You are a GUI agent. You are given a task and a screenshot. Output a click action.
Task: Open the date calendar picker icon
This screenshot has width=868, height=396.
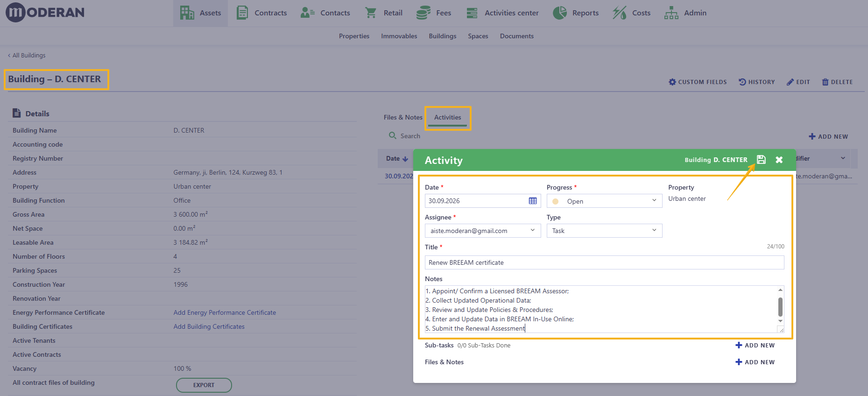533,201
